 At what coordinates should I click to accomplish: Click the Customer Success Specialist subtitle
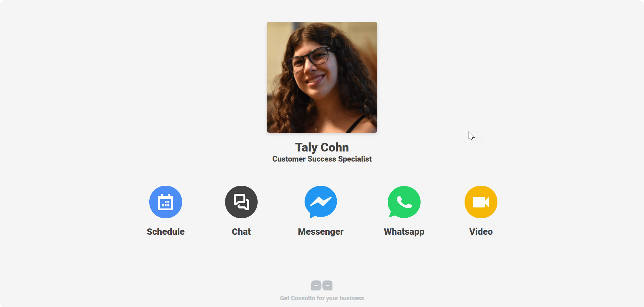click(x=322, y=159)
